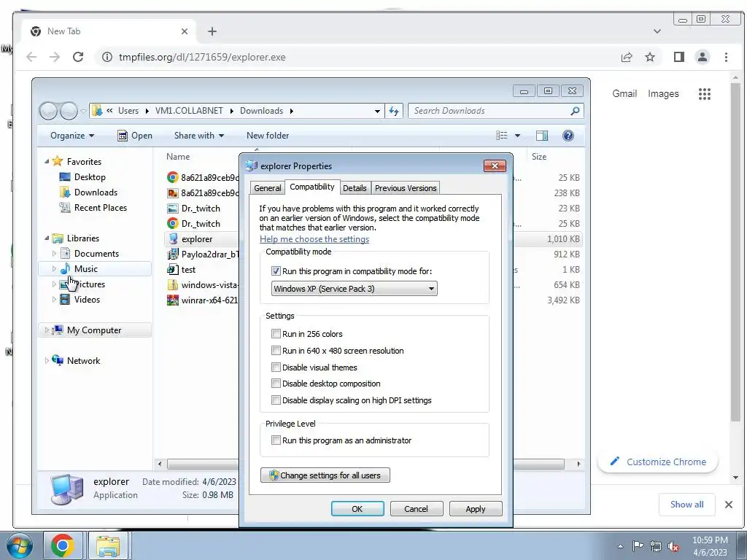Enable Run in 256 colors
The image size is (747, 560).
[276, 334]
